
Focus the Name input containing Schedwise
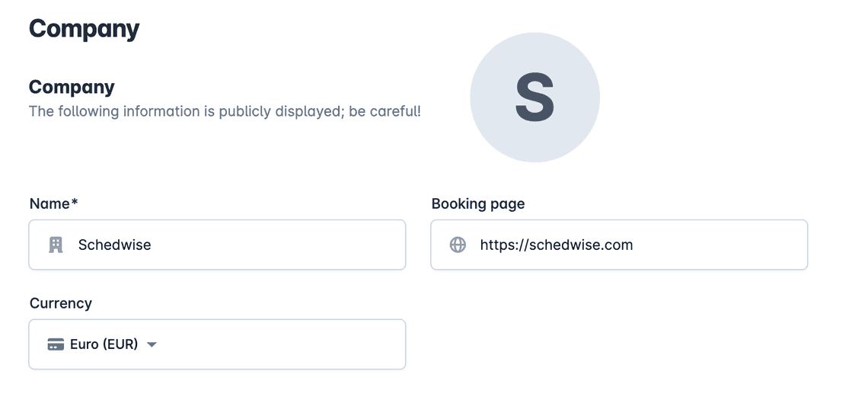[217, 245]
